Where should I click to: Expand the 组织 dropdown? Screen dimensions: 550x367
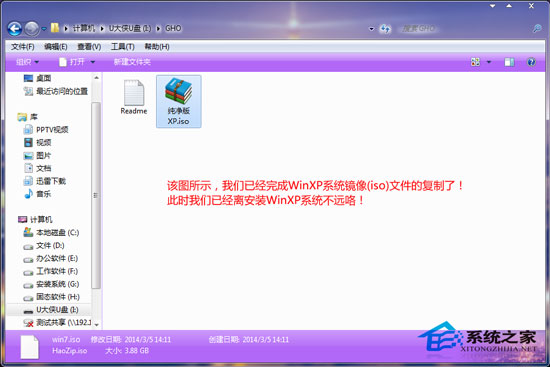[27, 62]
